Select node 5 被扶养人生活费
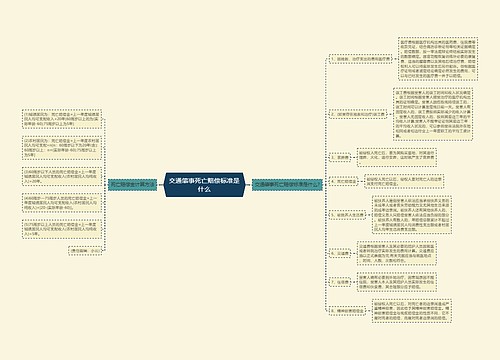The width and height of the screenshot is (500, 360). coord(347,215)
